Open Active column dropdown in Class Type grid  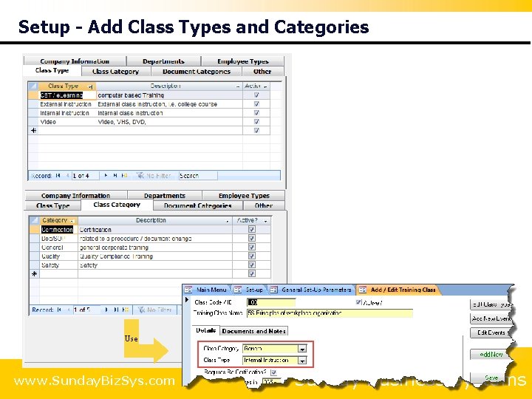pos(265,86)
